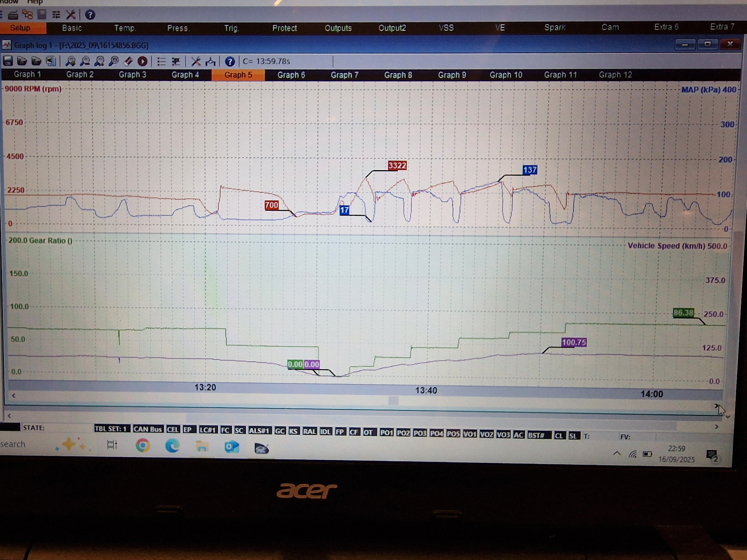Image resolution: width=747 pixels, height=560 pixels.
Task: Click the 700 RPM marker label
Action: (272, 205)
